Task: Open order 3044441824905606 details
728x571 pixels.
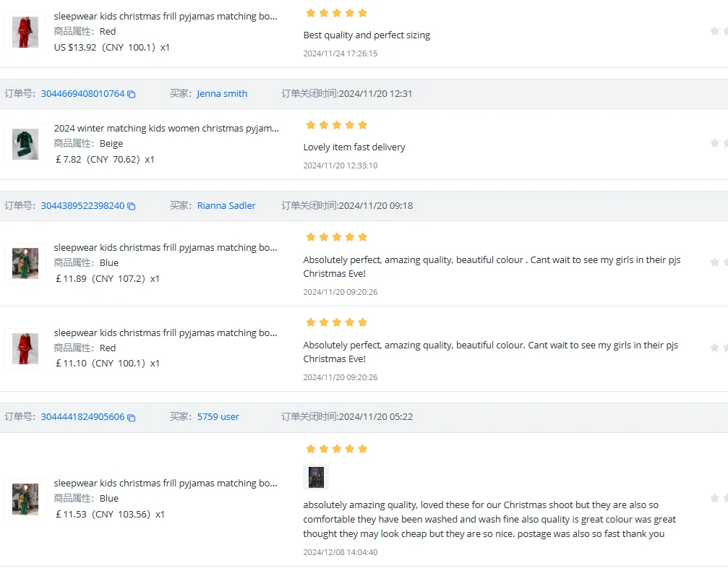Action: [x=82, y=417]
